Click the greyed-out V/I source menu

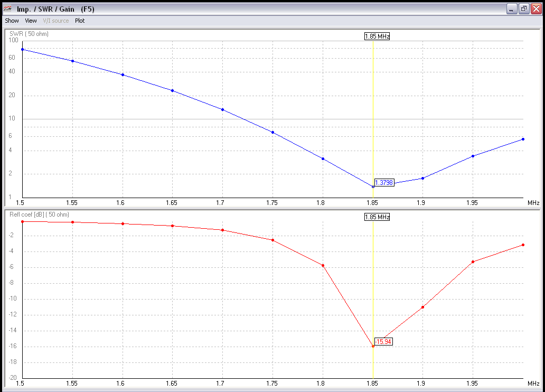click(x=55, y=21)
